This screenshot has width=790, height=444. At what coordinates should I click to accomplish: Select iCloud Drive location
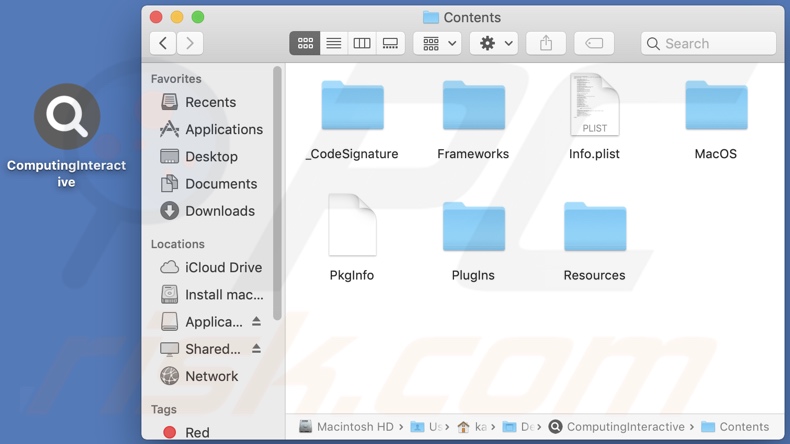211,268
